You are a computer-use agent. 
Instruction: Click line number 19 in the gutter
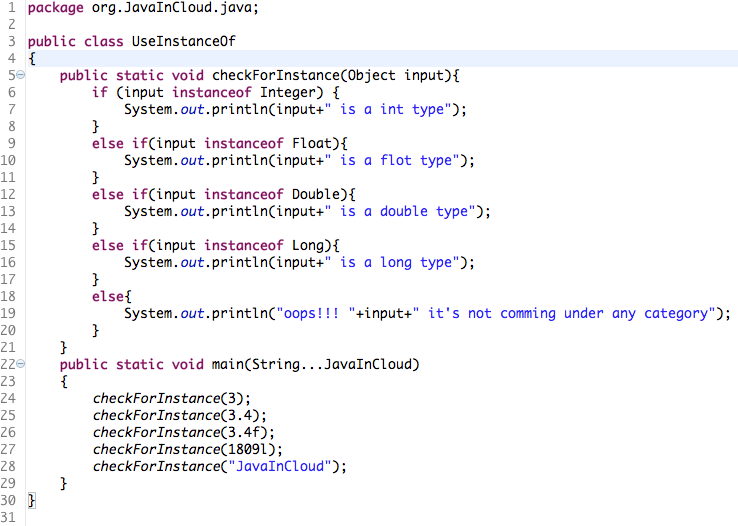tap(8, 313)
